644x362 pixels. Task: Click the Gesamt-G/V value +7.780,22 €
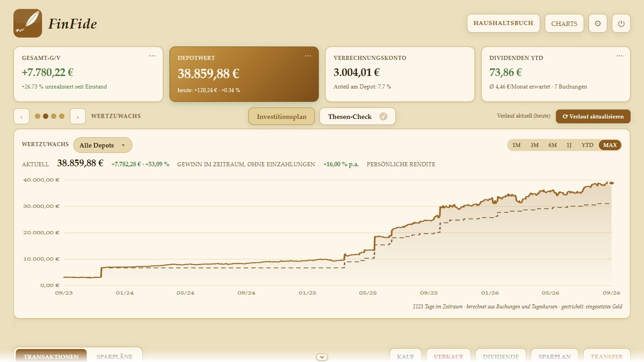pos(48,72)
